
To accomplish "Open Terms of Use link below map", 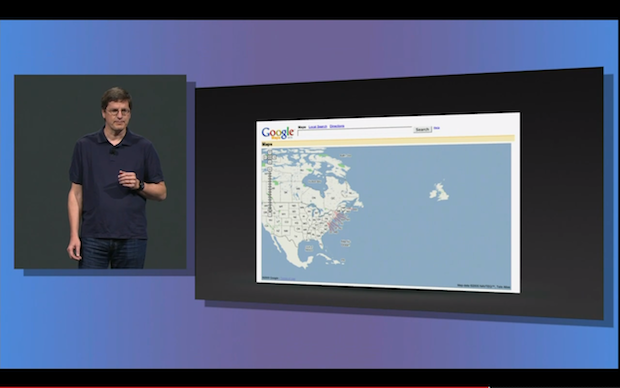I will point(288,278).
